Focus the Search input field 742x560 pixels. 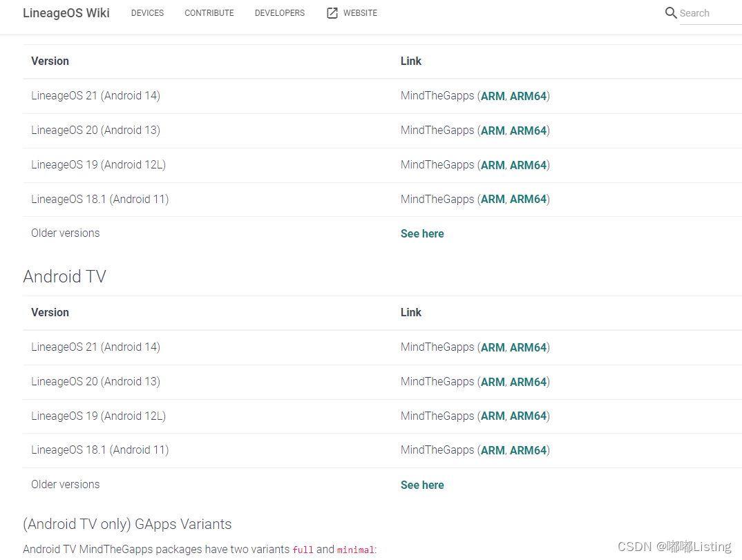pyautogui.click(x=710, y=13)
